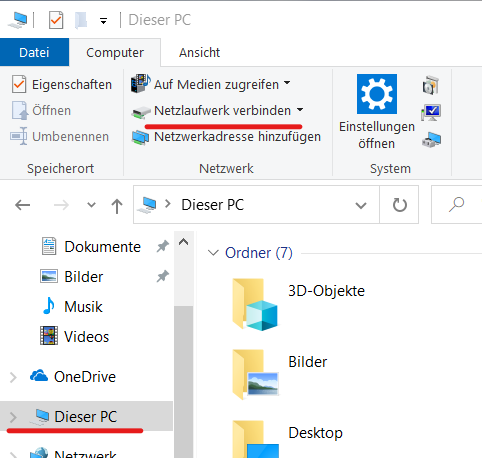
Task: Click manage computer icon in System group
Action: tap(431, 139)
